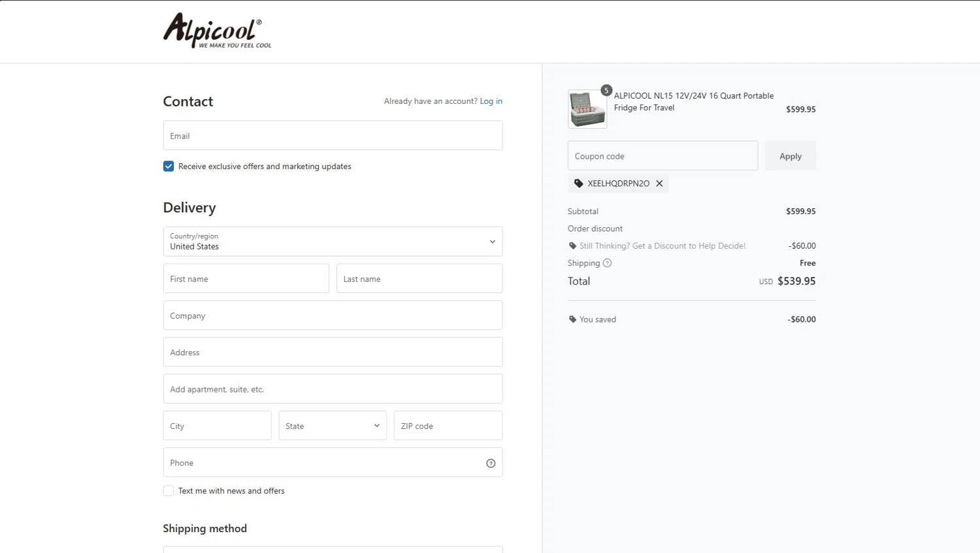This screenshot has width=980, height=553.
Task: Remove the XEELHQDRPN2O coupon code
Action: 659,183
